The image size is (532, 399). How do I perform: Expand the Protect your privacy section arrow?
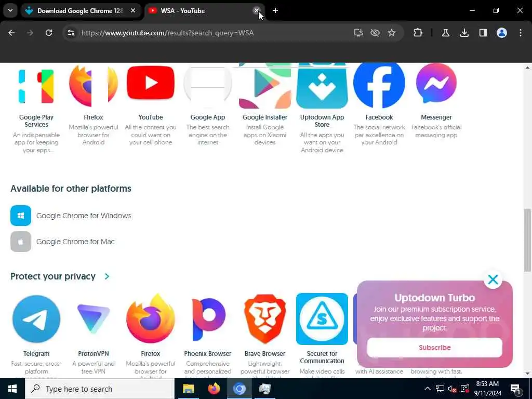coord(107,276)
